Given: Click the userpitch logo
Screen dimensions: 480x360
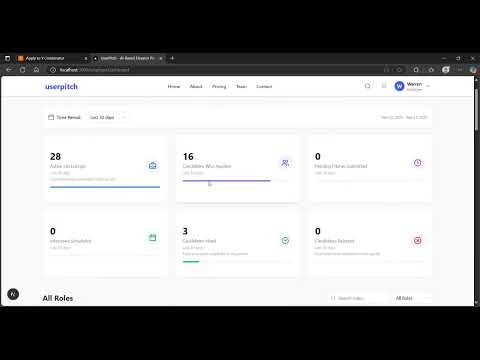Looking at the screenshot, I should 61,87.
